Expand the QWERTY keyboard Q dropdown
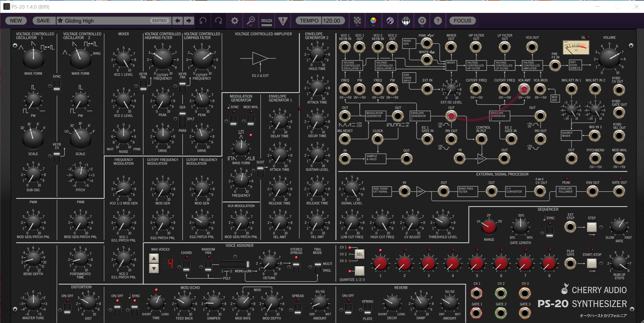The height and width of the screenshot is (323, 644). 422,21
